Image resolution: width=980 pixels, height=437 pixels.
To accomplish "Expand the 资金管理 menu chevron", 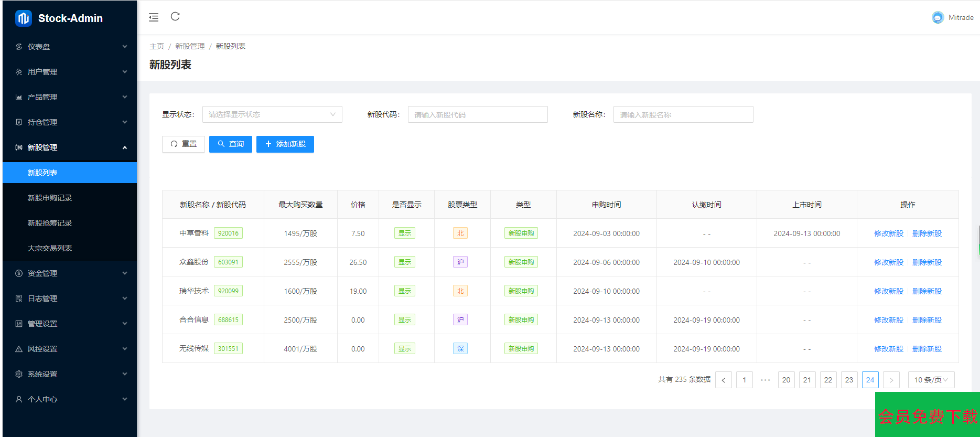I will (125, 273).
